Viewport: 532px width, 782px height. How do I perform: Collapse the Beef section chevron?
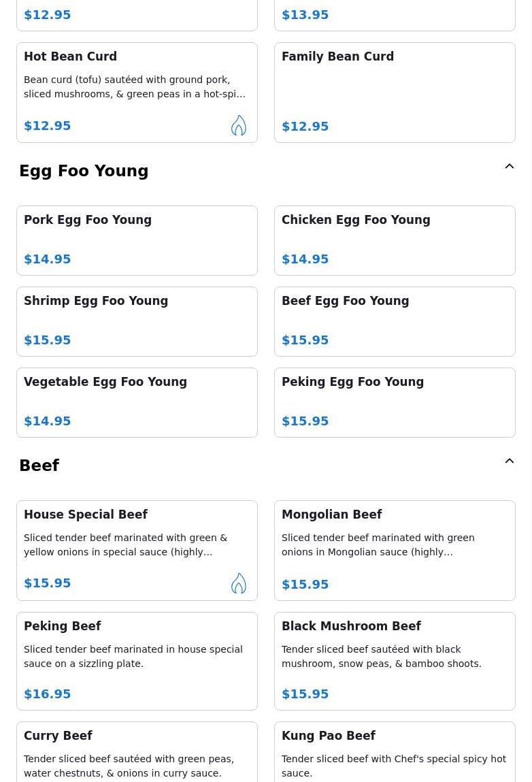pos(509,461)
